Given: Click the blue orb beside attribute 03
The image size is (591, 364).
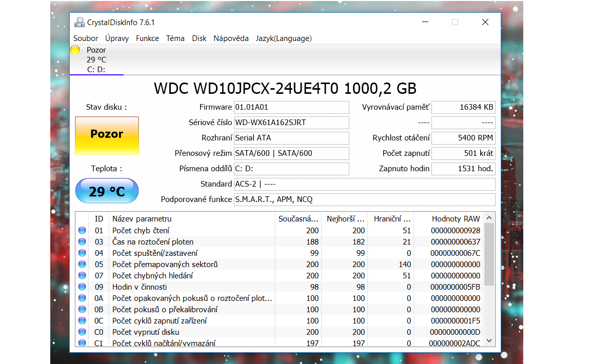Looking at the screenshot, I should pyautogui.click(x=82, y=242).
